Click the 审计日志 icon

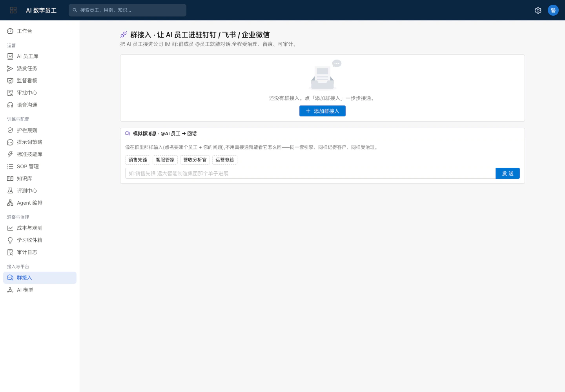click(x=10, y=252)
